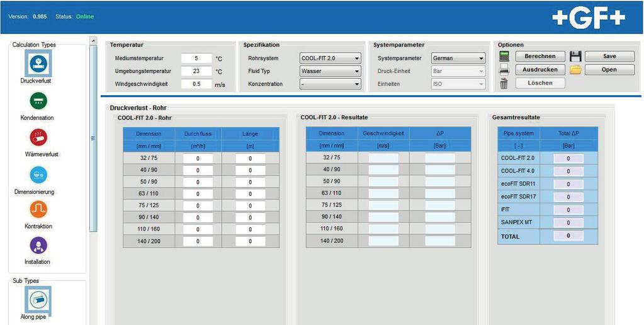Screen dimensions: 644x325
Task: Select the Kontraktion calculation icon
Action: coord(38,209)
